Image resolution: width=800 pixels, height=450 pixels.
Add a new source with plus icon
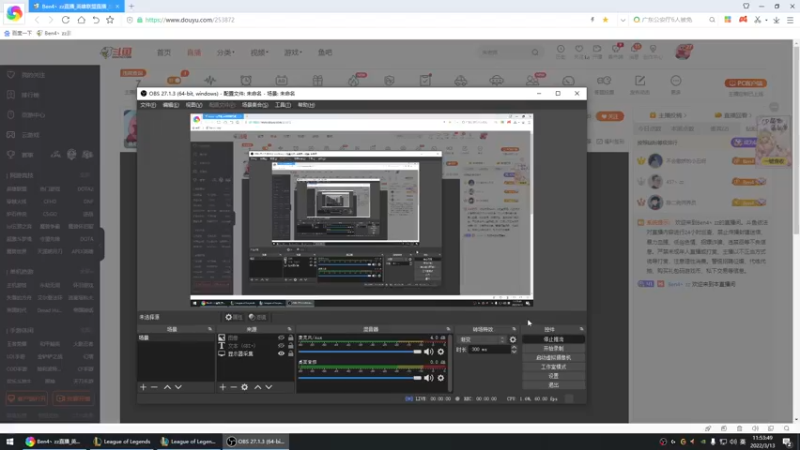click(x=222, y=387)
